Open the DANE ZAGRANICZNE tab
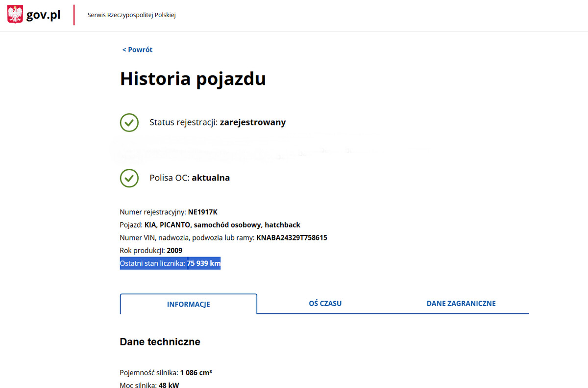Screen dimensions: 588x388 point(461,303)
